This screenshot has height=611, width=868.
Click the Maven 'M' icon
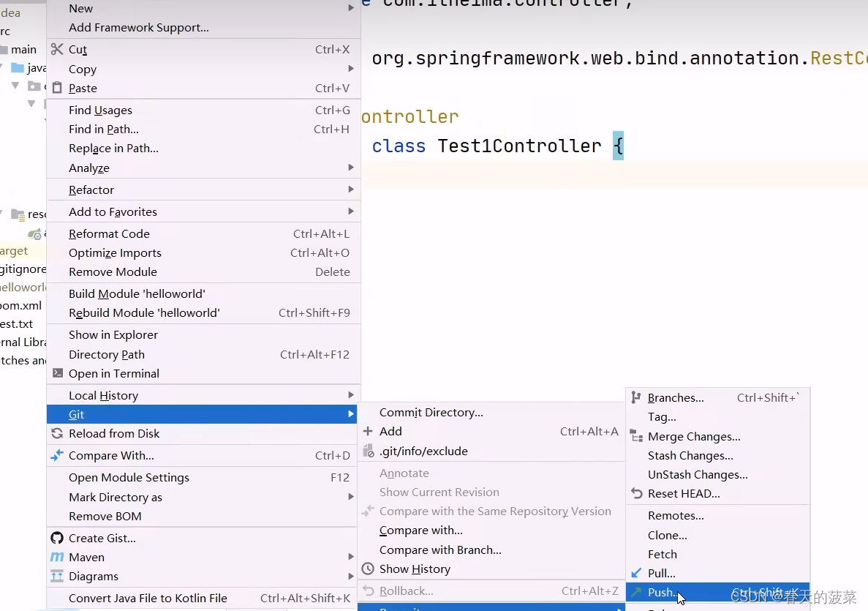57,557
